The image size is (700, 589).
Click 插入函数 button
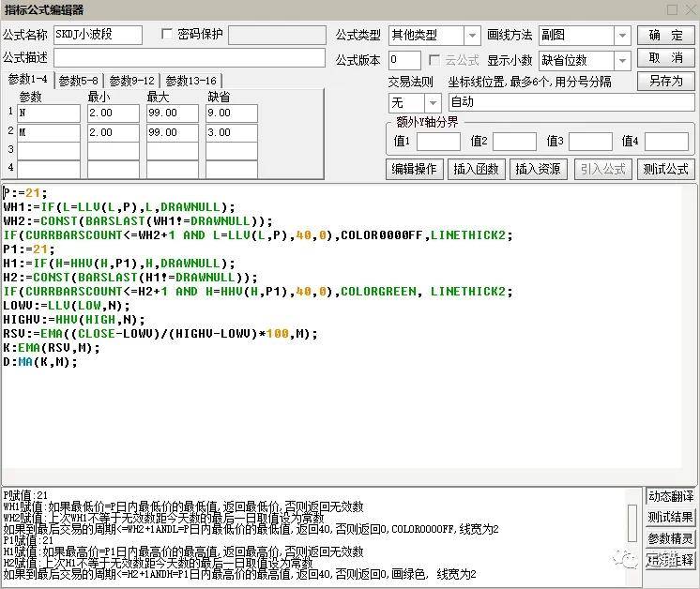coord(477,169)
